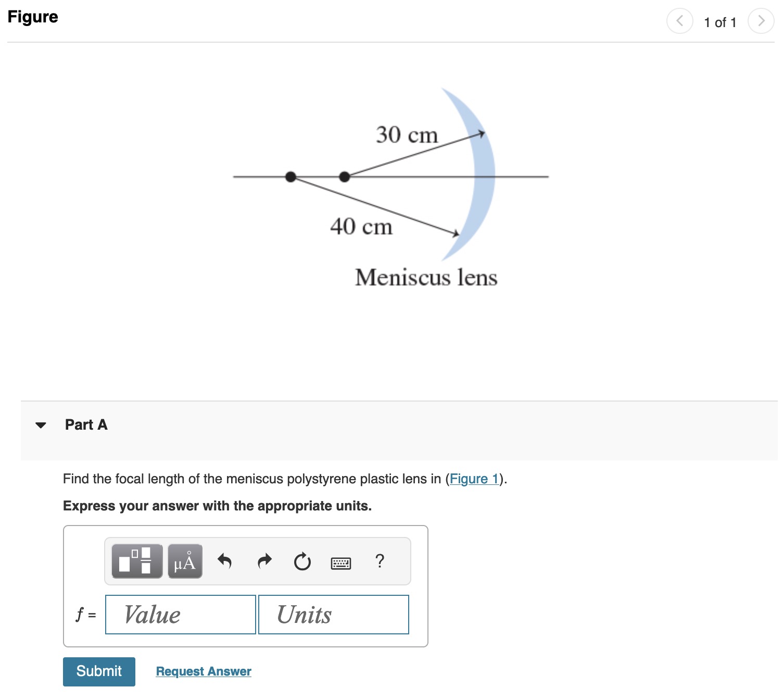Open the equation editor help
This screenshot has width=783, height=700.
380,561
